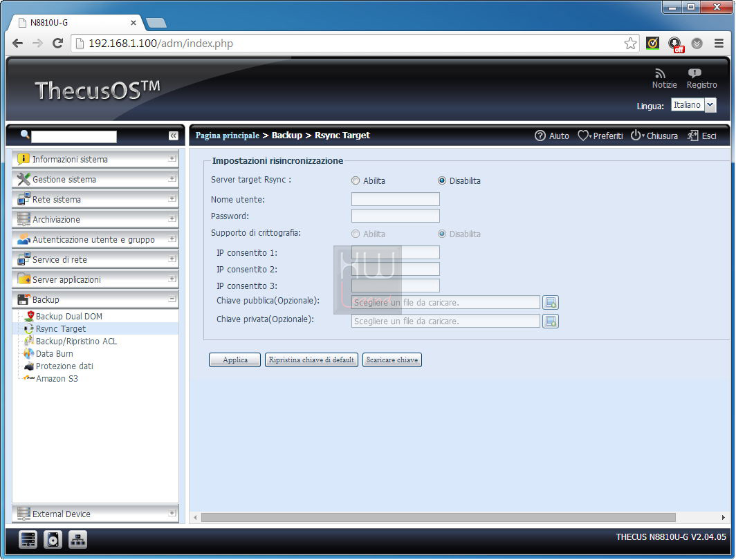Open Backup/Ripristino ACL menu entry

point(77,342)
